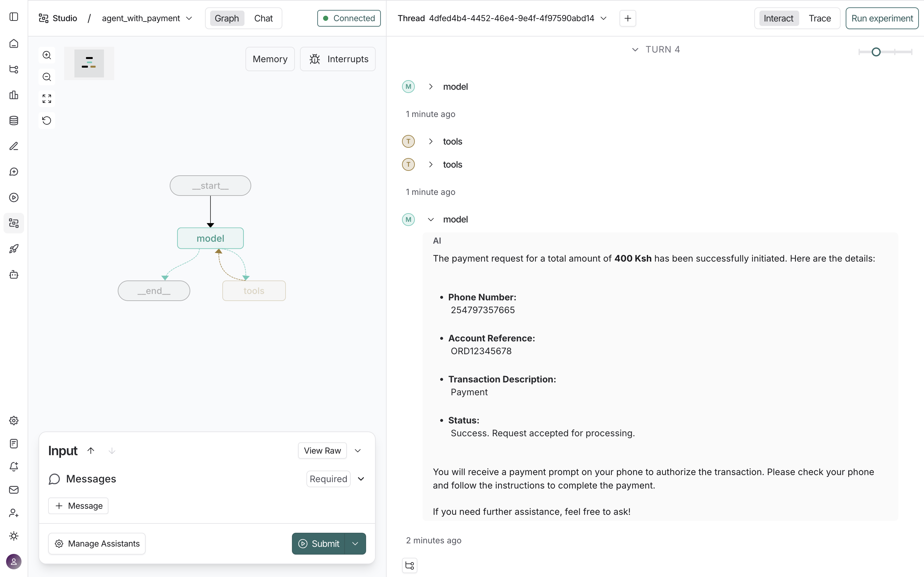This screenshot has height=577, width=924.
Task: Switch to the Chat tab
Action: click(x=263, y=18)
